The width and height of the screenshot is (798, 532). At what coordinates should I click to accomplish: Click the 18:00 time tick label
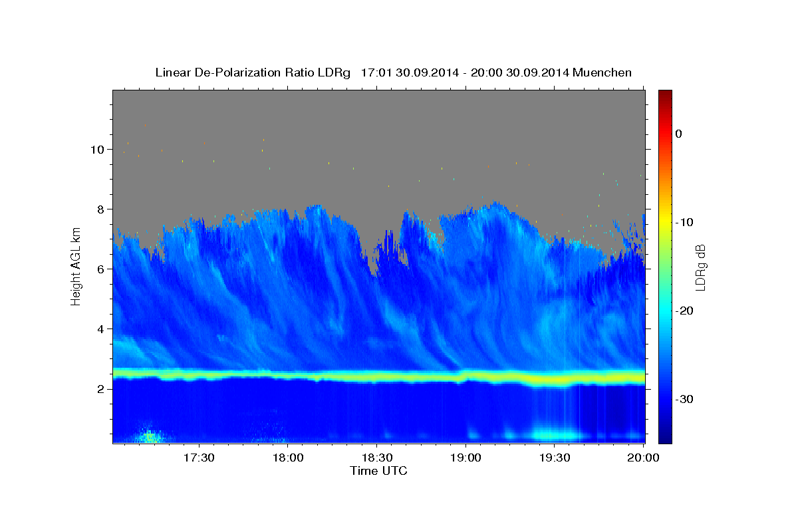[288, 458]
